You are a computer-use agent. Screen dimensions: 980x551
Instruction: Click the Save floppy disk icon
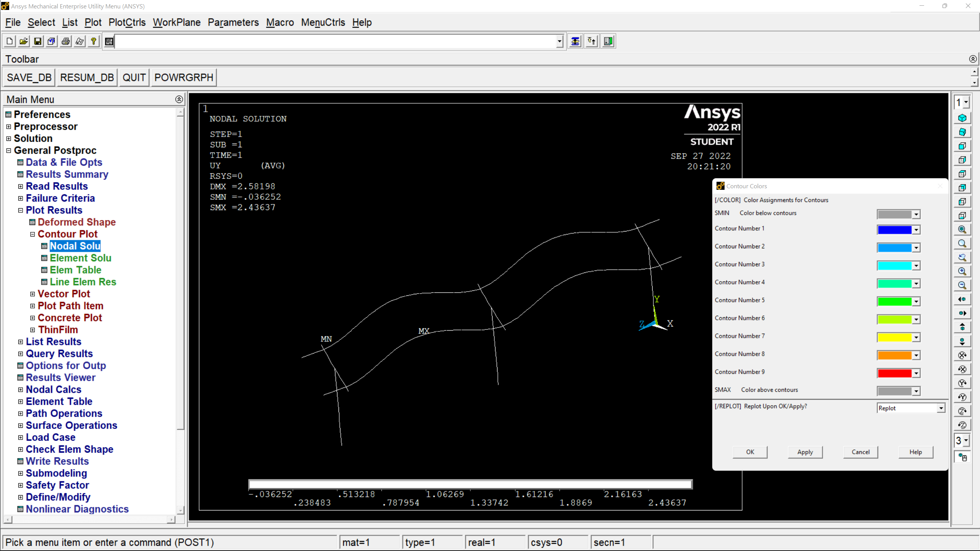[38, 41]
